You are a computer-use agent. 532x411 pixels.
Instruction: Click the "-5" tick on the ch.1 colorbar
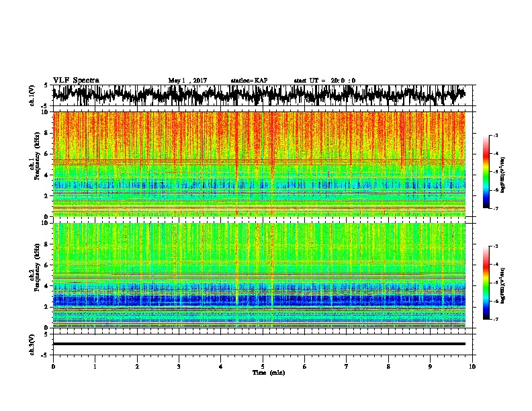[x=496, y=172]
